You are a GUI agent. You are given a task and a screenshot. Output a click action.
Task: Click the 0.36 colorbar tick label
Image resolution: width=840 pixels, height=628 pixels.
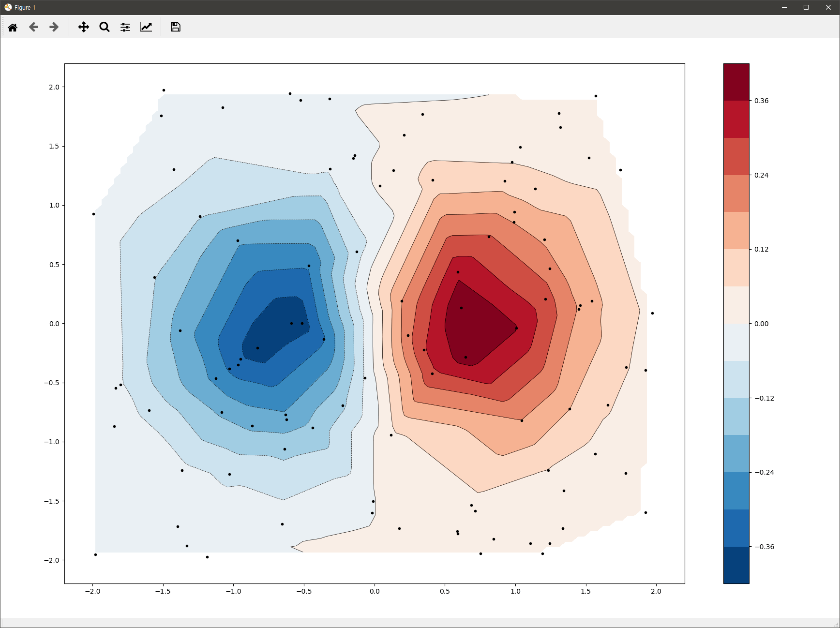click(x=761, y=101)
